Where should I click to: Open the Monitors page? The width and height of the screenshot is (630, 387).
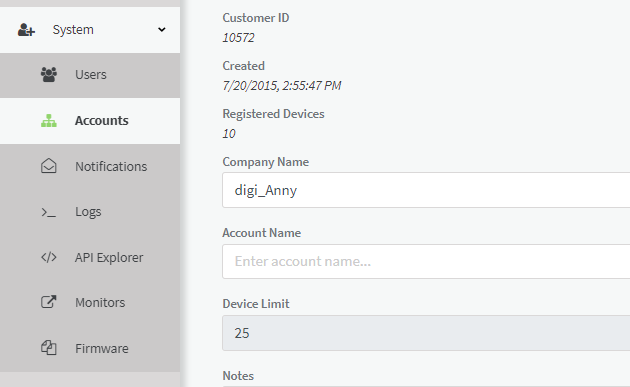[x=90, y=303]
